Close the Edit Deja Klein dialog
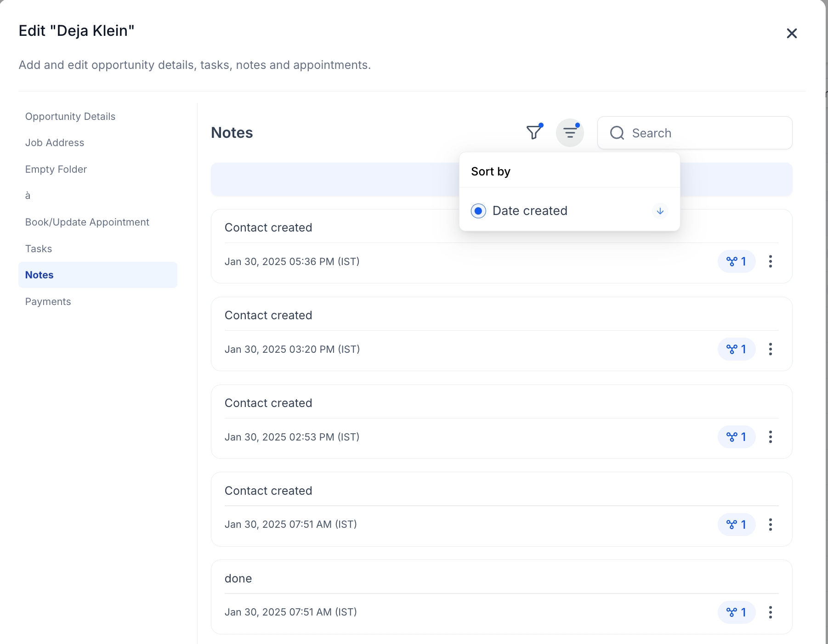The image size is (828, 644). click(x=791, y=34)
